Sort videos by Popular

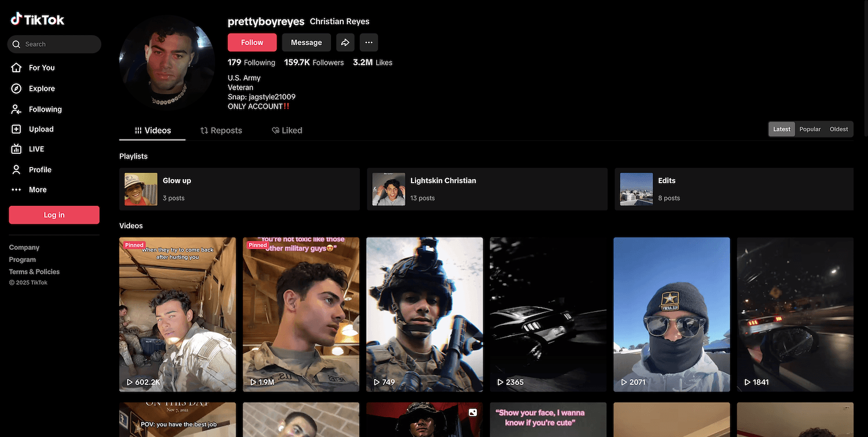tap(810, 129)
